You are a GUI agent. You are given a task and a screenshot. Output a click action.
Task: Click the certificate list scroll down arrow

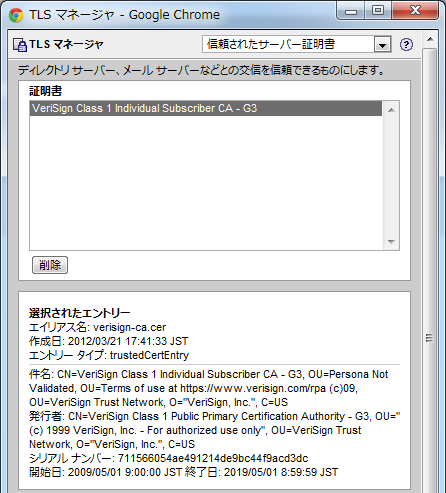coord(391,241)
